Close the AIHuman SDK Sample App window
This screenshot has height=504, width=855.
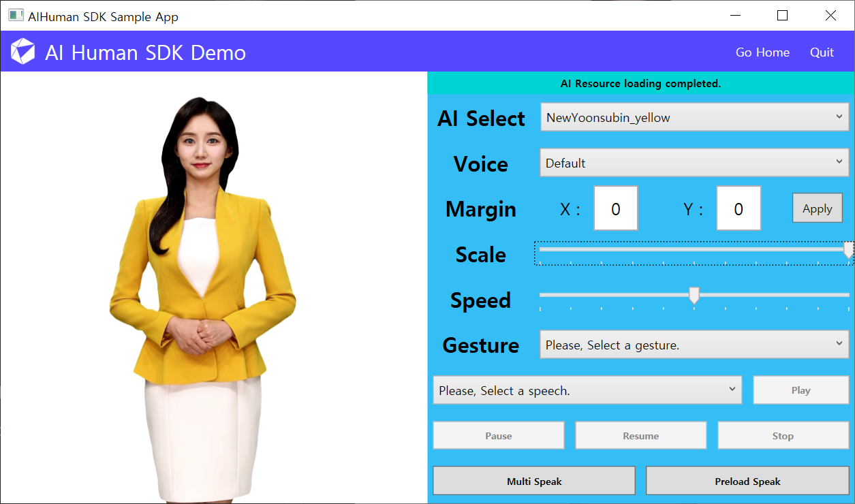pyautogui.click(x=830, y=16)
